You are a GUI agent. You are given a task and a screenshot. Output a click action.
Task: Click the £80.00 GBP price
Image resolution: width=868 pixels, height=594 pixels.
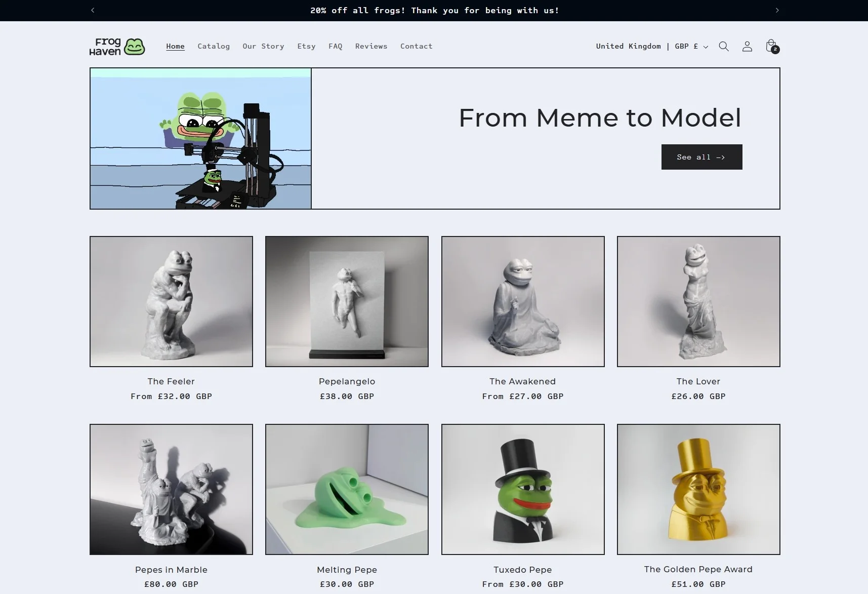tap(171, 584)
